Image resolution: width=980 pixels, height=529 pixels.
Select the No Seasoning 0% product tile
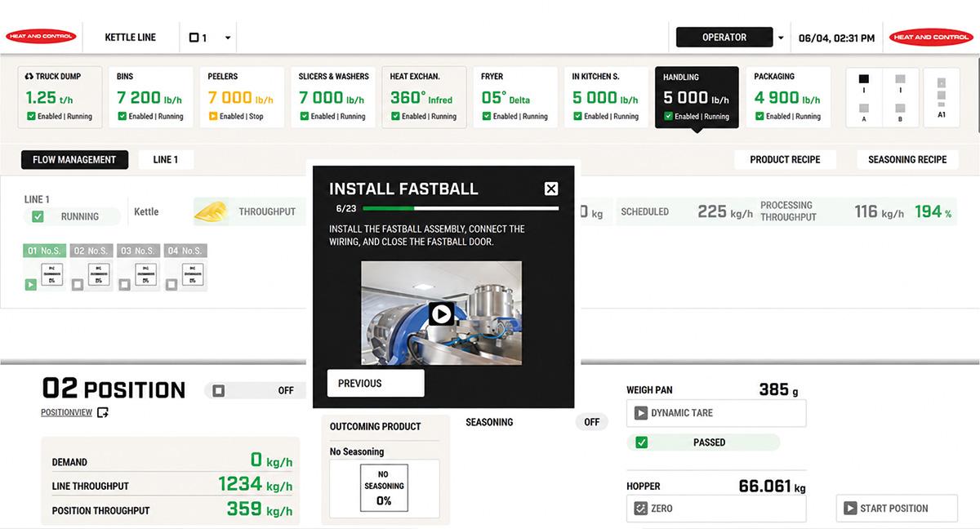click(384, 487)
